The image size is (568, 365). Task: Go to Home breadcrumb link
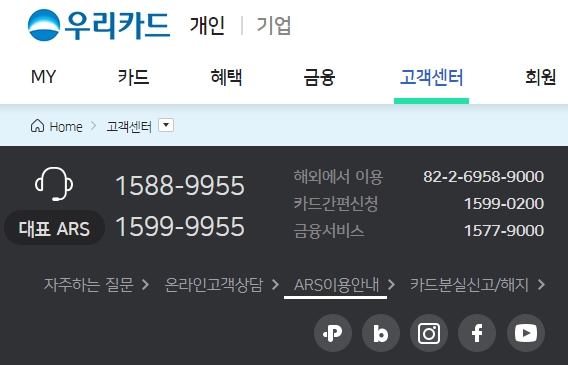click(x=66, y=127)
